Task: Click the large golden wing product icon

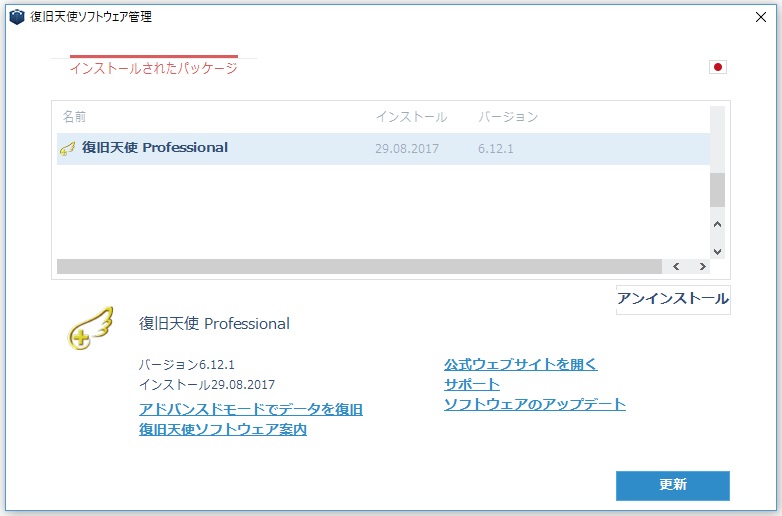Action: coord(90,328)
